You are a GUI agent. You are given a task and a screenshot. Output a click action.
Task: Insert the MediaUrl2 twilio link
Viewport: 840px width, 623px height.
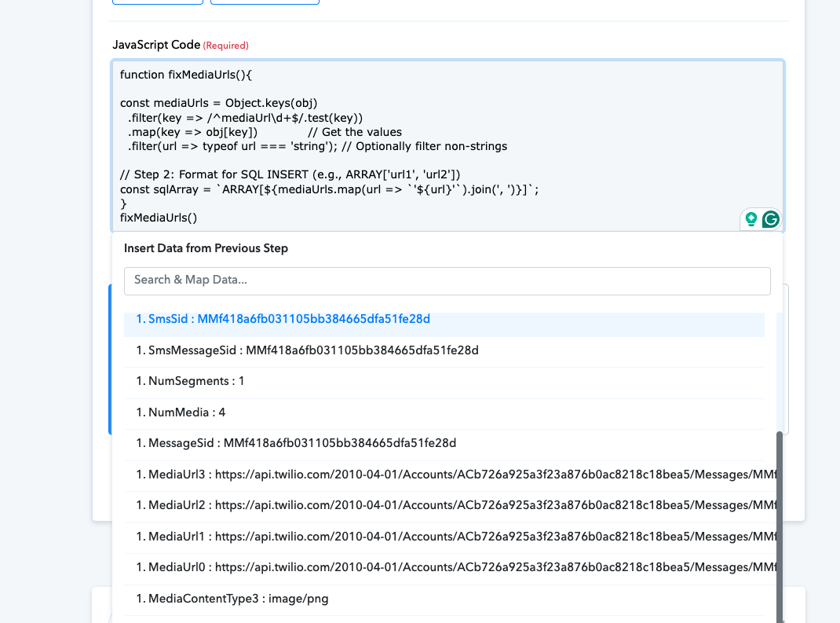[450, 506]
